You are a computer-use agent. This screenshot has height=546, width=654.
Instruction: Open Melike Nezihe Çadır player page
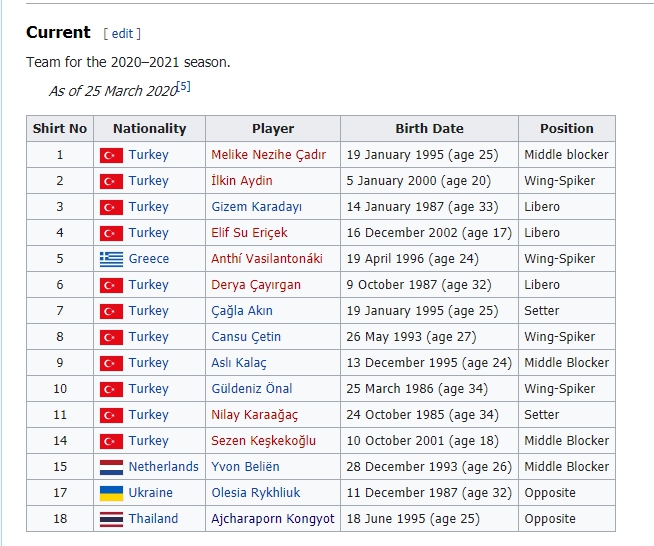pos(268,155)
